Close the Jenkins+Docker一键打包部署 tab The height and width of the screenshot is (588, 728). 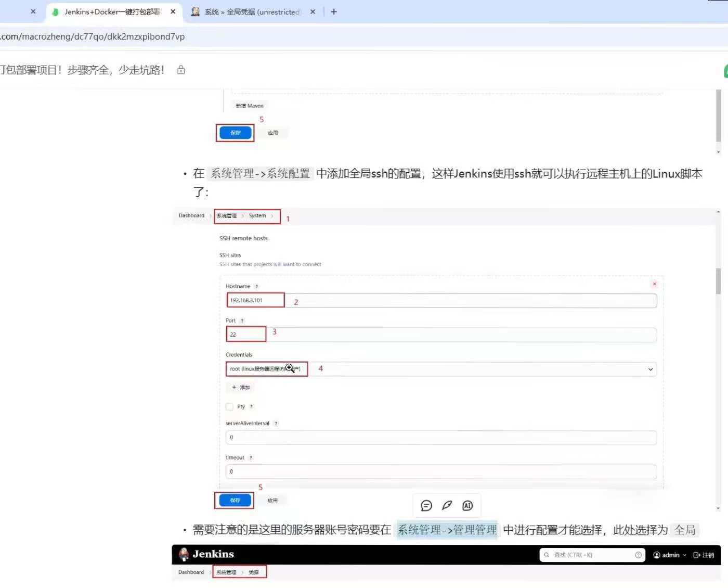point(173,11)
